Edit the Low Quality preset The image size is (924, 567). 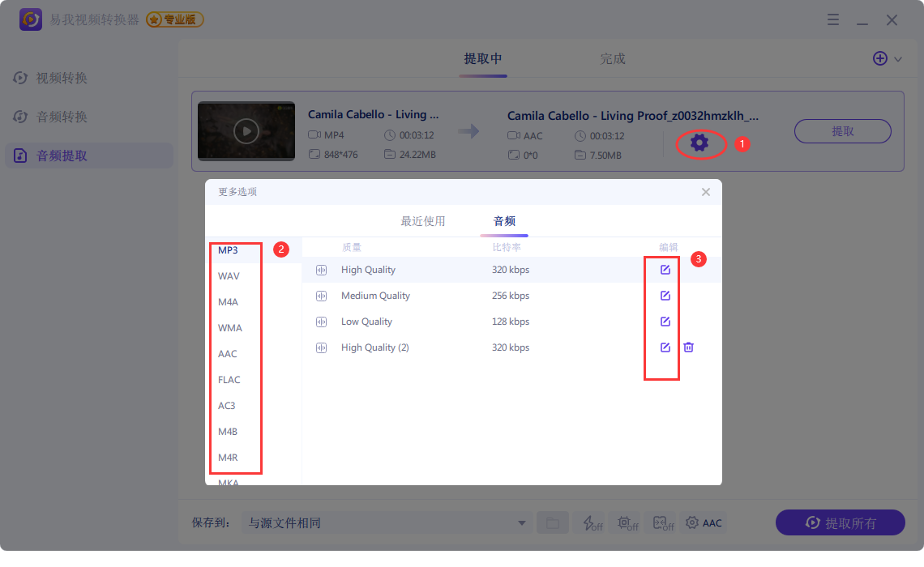point(665,322)
